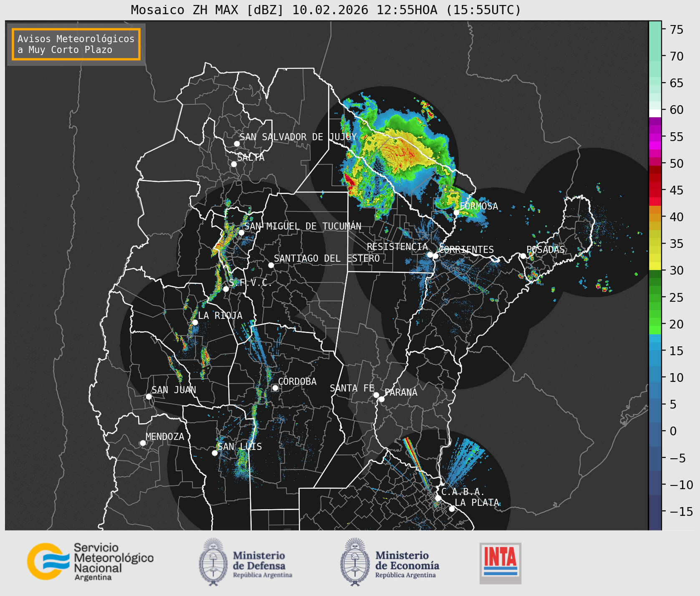Select the Santiago del Estero marker dot
The width and height of the screenshot is (700, 596).
click(271, 265)
